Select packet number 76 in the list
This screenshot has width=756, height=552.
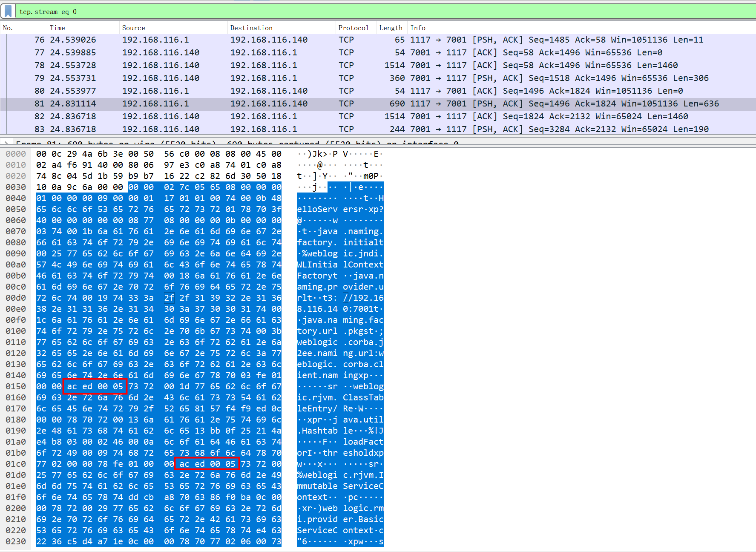378,40
